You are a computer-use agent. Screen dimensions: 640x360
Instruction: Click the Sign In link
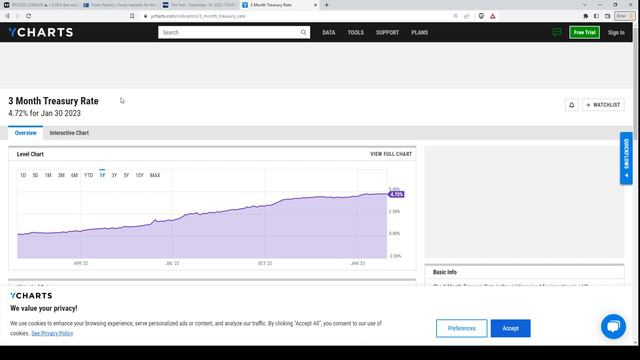click(x=616, y=32)
